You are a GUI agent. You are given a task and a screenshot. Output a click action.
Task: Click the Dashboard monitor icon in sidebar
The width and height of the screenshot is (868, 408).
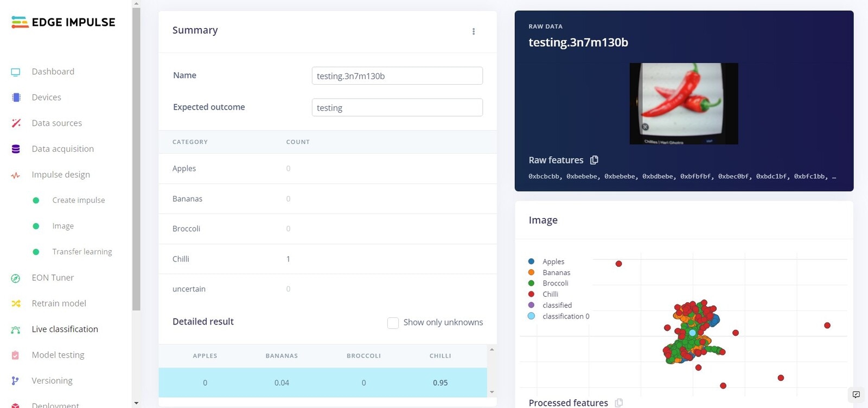click(x=16, y=72)
